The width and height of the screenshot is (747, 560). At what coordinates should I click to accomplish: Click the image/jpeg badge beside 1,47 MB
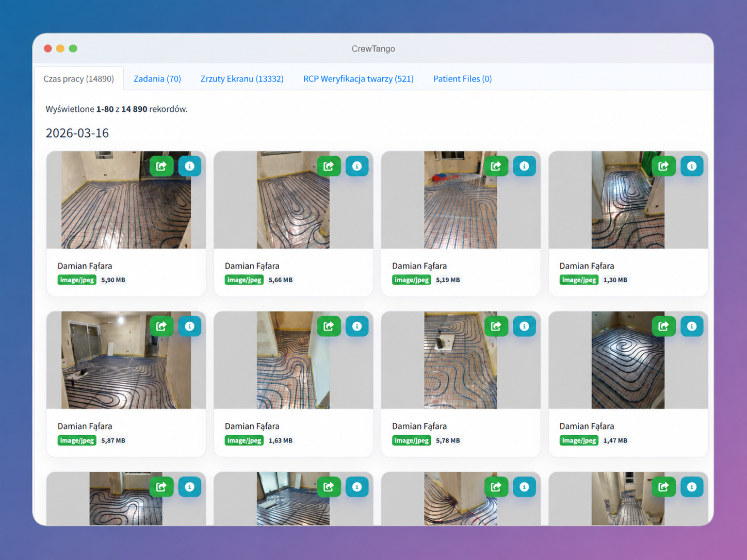point(579,440)
